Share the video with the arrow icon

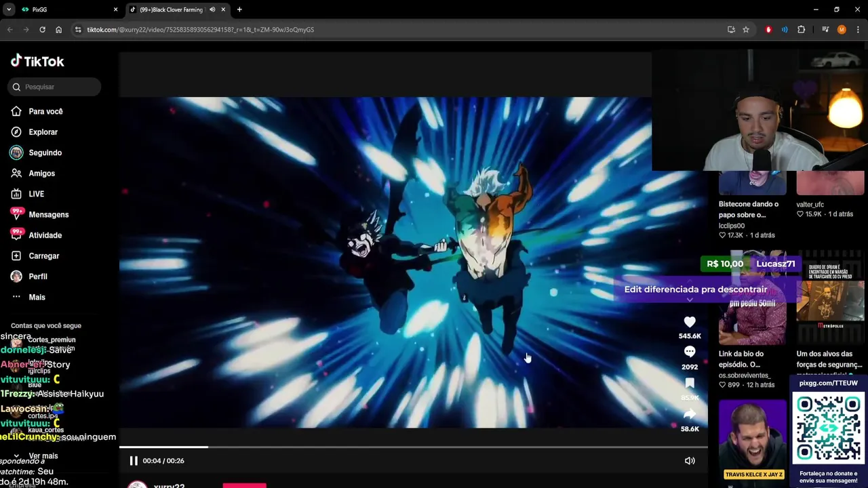690,414
